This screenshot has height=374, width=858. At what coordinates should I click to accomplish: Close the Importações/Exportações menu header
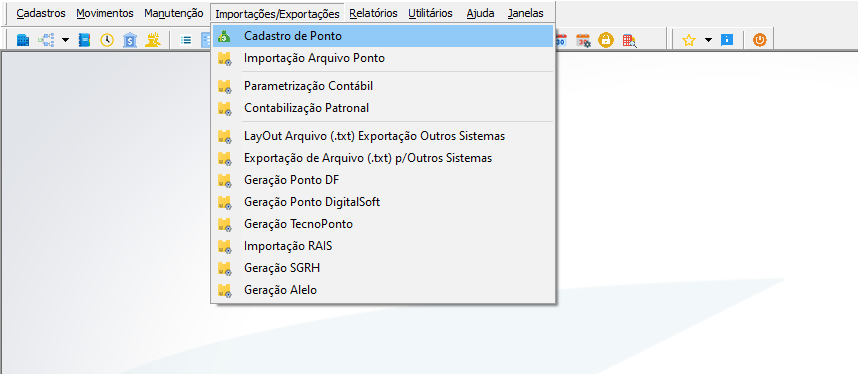pos(277,14)
